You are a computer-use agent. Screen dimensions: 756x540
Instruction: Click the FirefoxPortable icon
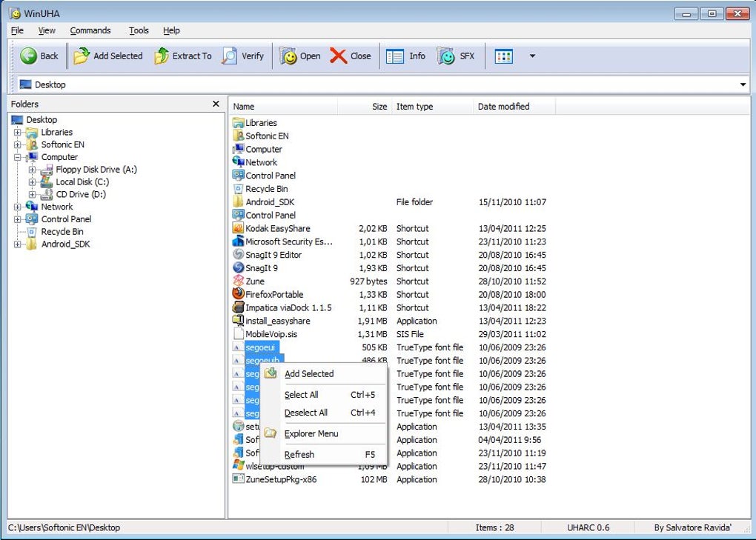[238, 294]
